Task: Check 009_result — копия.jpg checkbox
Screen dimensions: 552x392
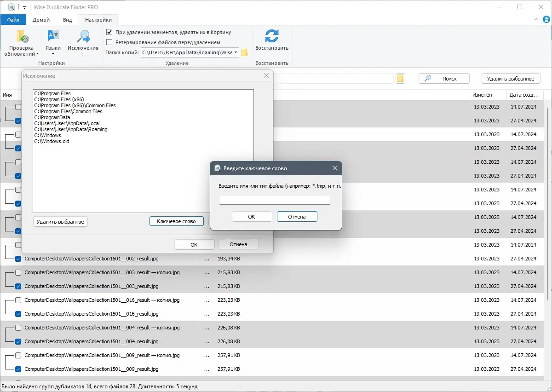Action: pos(18,355)
